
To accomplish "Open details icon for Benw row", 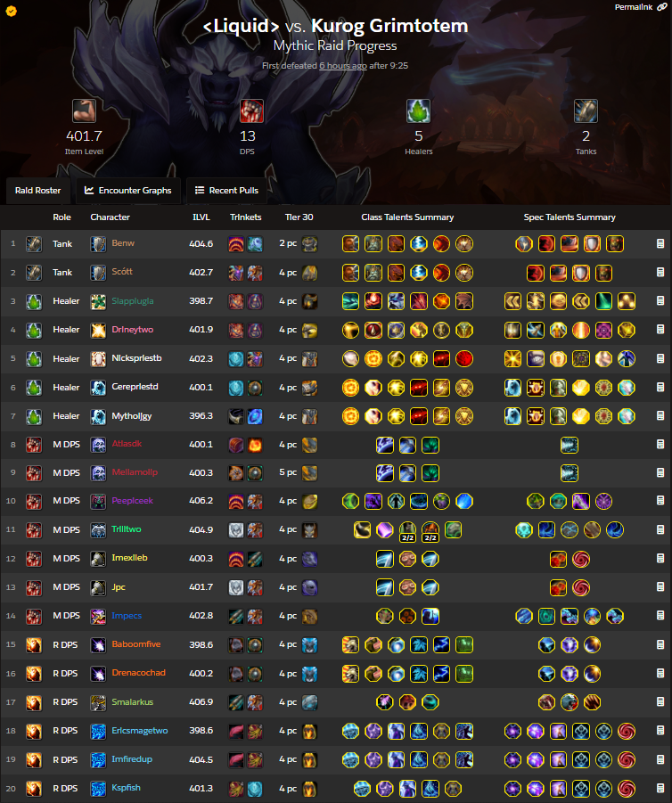I will click(x=660, y=244).
